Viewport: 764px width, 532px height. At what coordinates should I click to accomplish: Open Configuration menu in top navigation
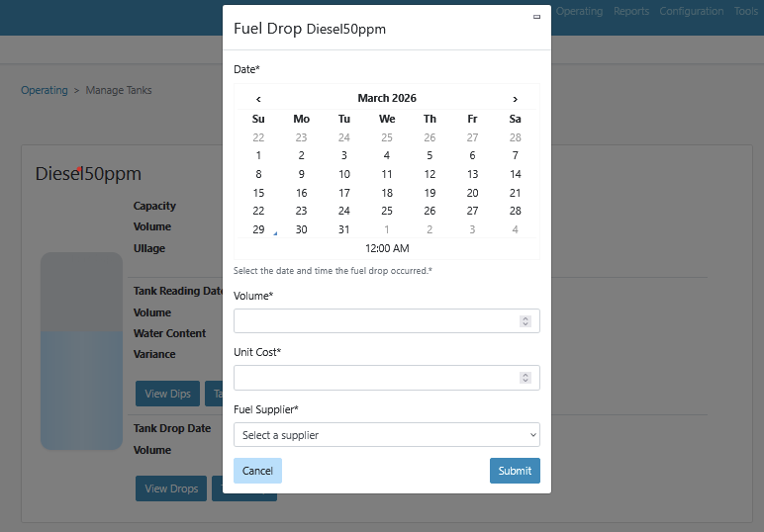tap(692, 11)
